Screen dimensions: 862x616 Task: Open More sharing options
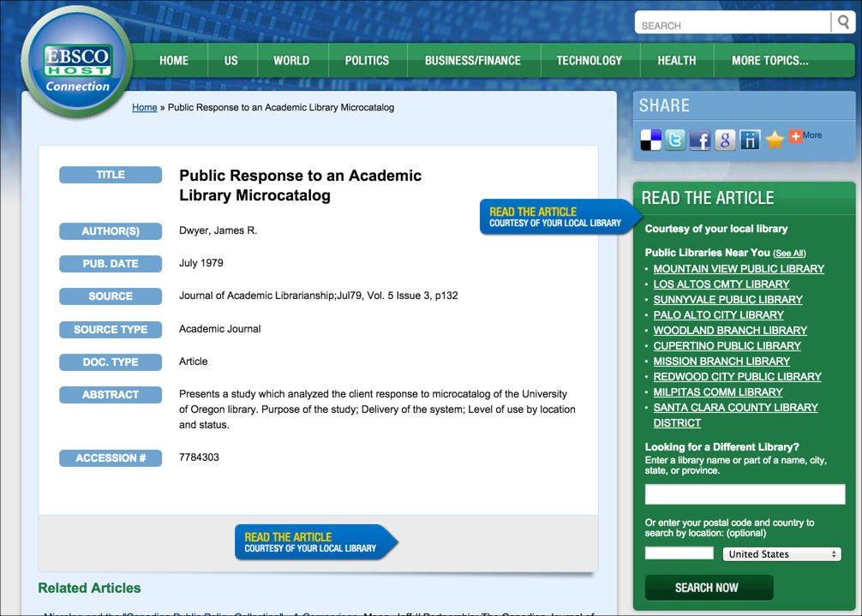(805, 135)
